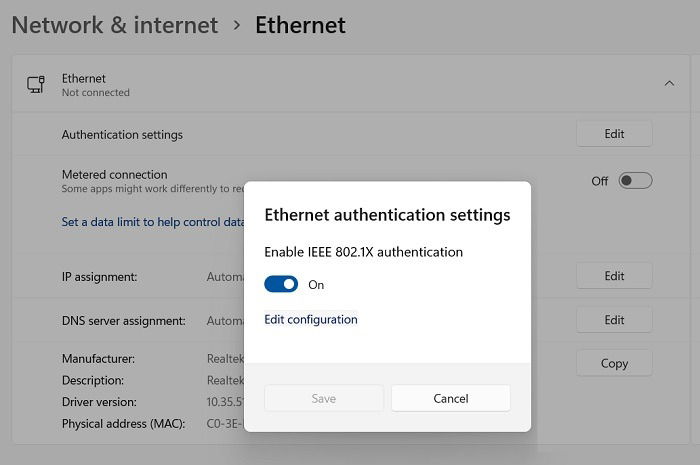
Task: Collapse the Ethernet section chevron
Action: (669, 83)
